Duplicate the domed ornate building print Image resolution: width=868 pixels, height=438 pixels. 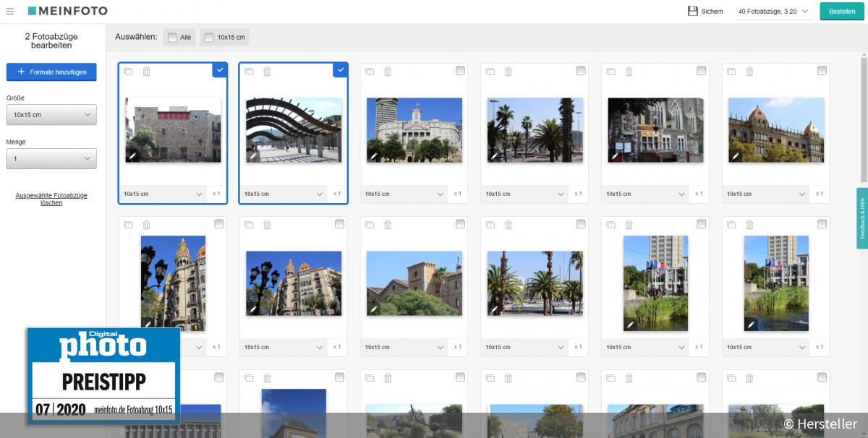[732, 72]
